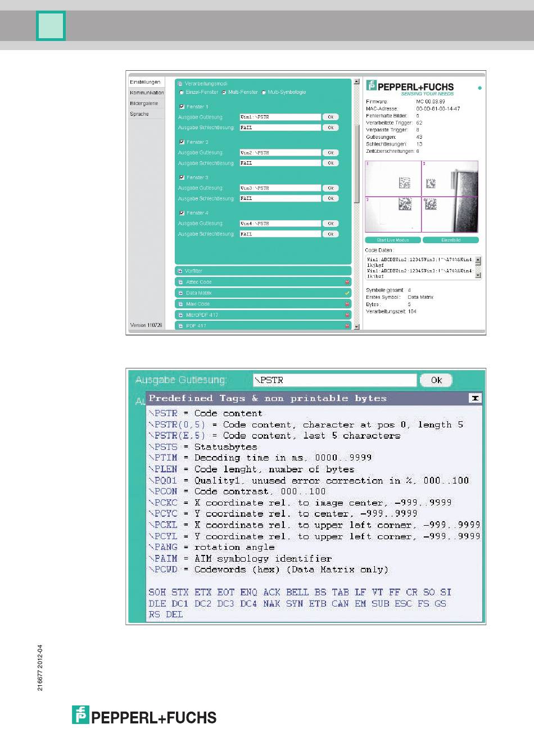Expand the MicroPDF 417 section
Image resolution: width=534 pixels, height=756 pixels.
click(x=180, y=315)
